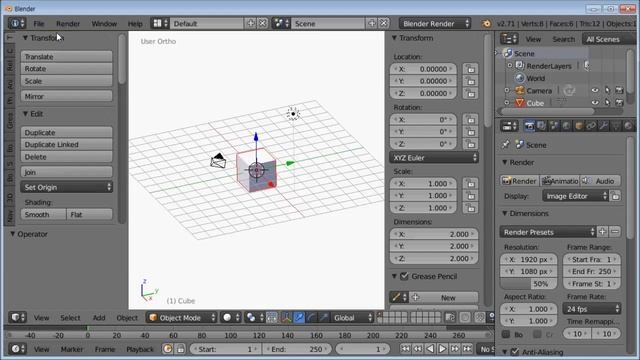Select the scale manipulator icon

[x=324, y=318]
